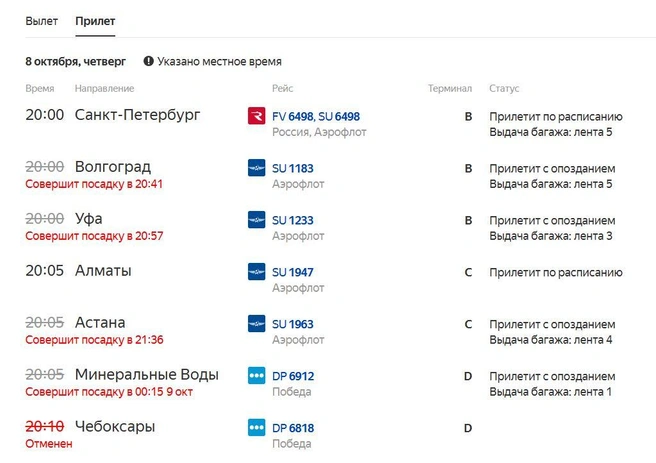Click terminal C in Астана row
Viewport: 656px width, 463px height.
pos(468,324)
